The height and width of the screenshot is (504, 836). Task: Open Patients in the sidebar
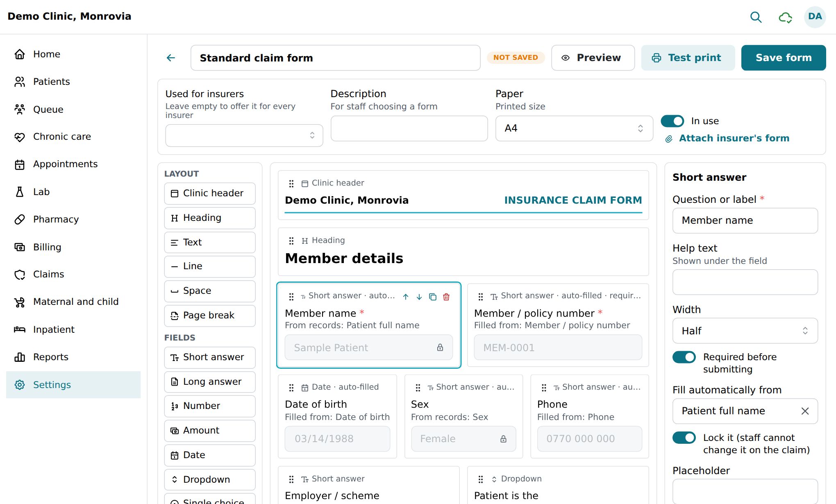coord(73,82)
